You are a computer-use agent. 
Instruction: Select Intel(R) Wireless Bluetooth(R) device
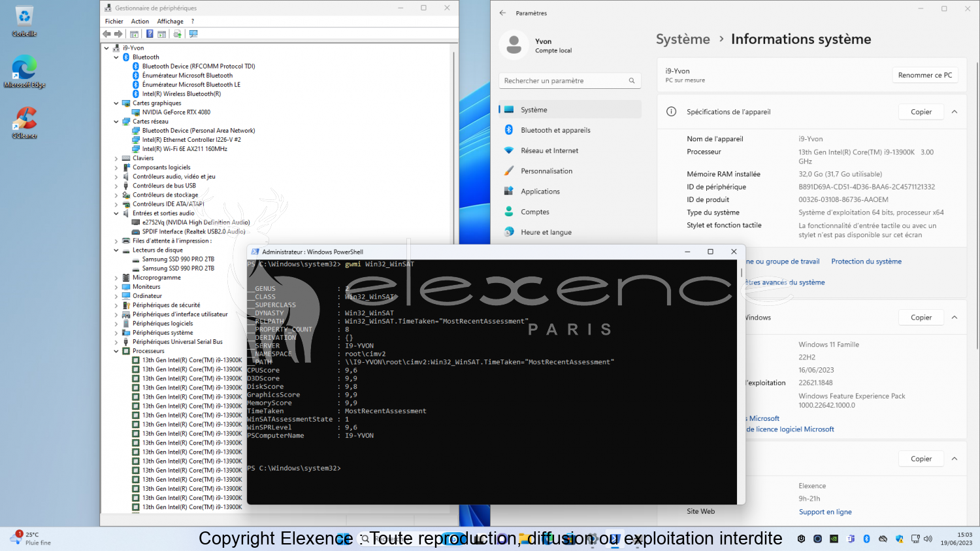[182, 94]
